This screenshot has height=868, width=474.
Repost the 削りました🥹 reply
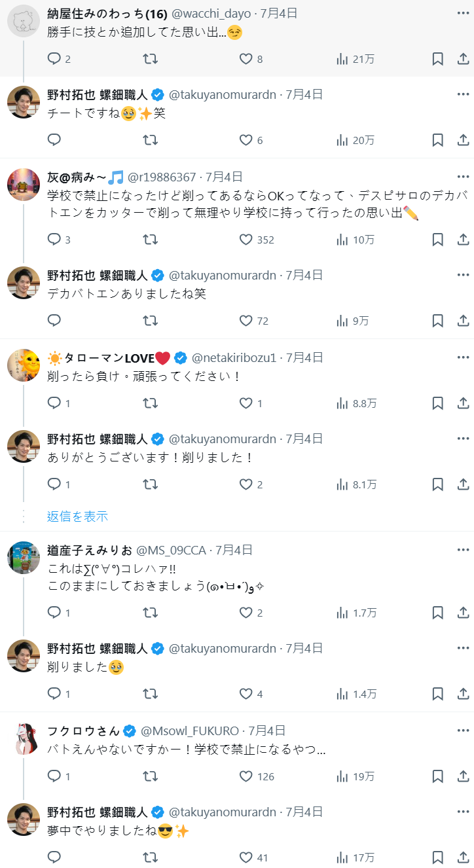click(x=150, y=694)
